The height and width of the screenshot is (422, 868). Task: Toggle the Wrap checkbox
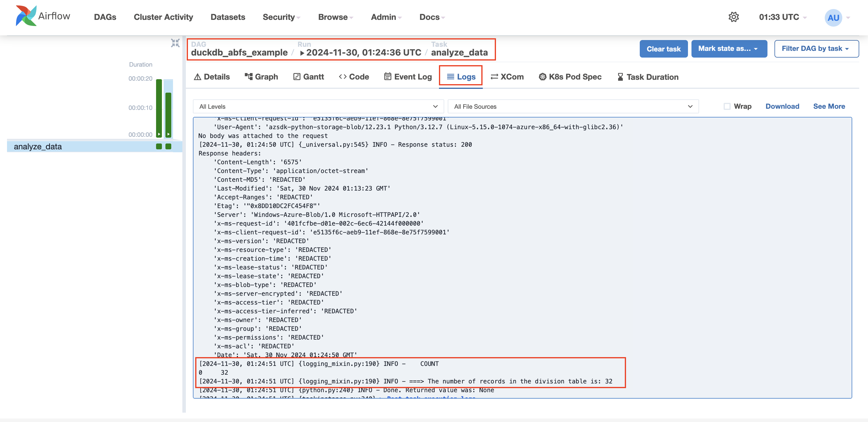[x=727, y=106]
